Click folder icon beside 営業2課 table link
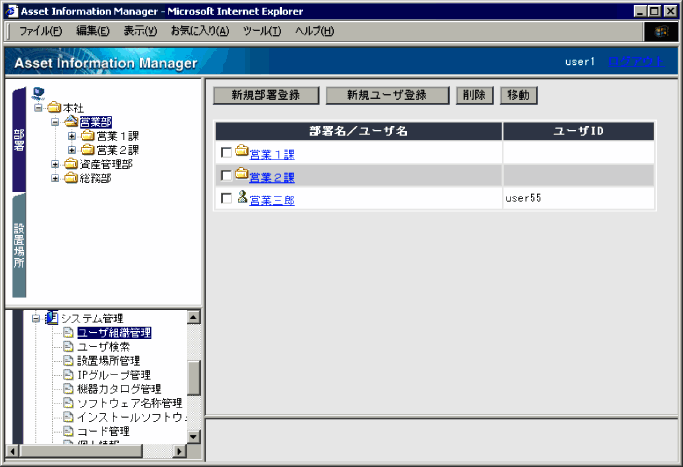The width and height of the screenshot is (683, 467). pyautogui.click(x=242, y=173)
